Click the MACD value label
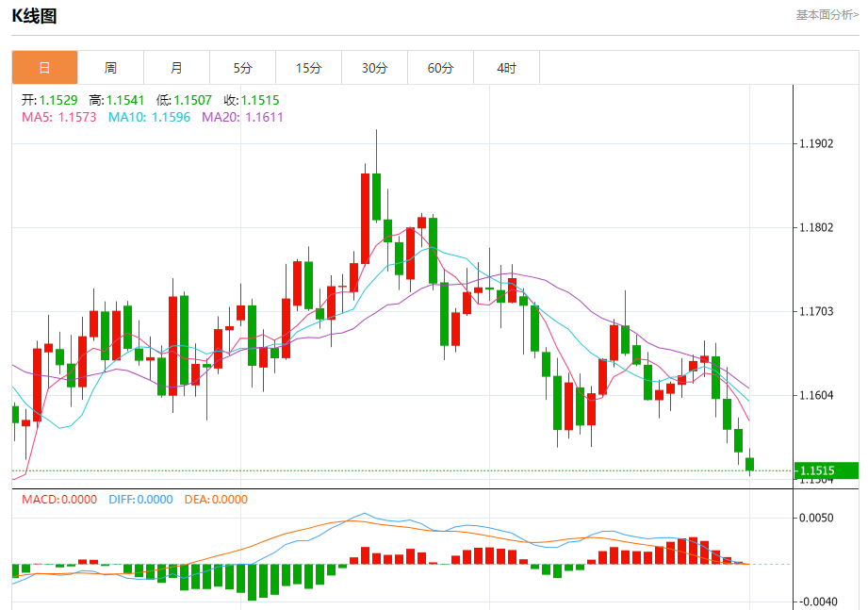This screenshot has width=868, height=610. tap(59, 500)
